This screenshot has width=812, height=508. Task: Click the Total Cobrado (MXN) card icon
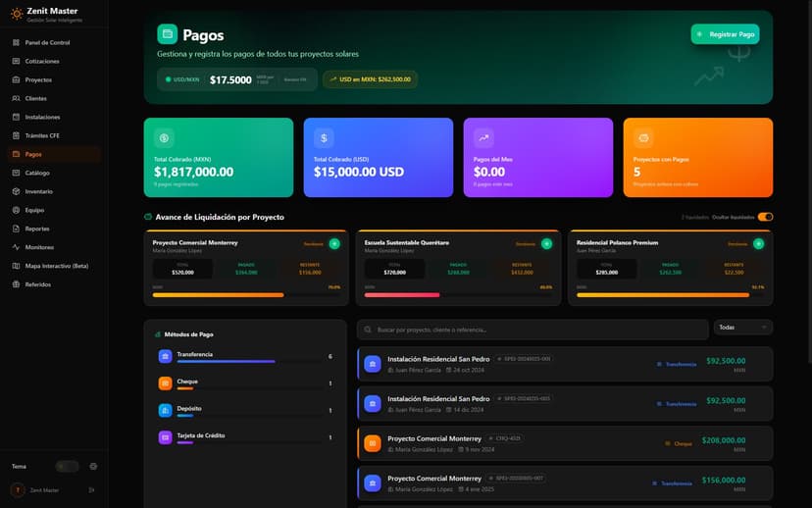point(164,138)
